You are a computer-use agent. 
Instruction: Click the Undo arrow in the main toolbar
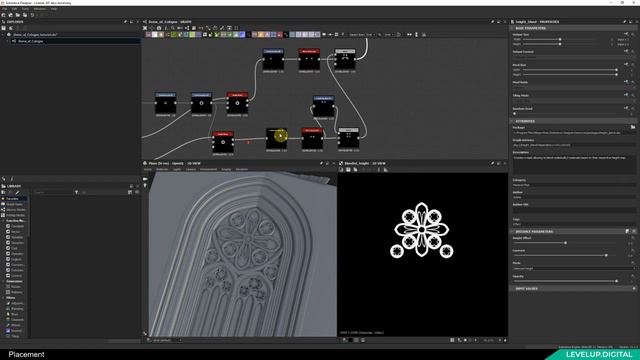[x=32, y=15]
